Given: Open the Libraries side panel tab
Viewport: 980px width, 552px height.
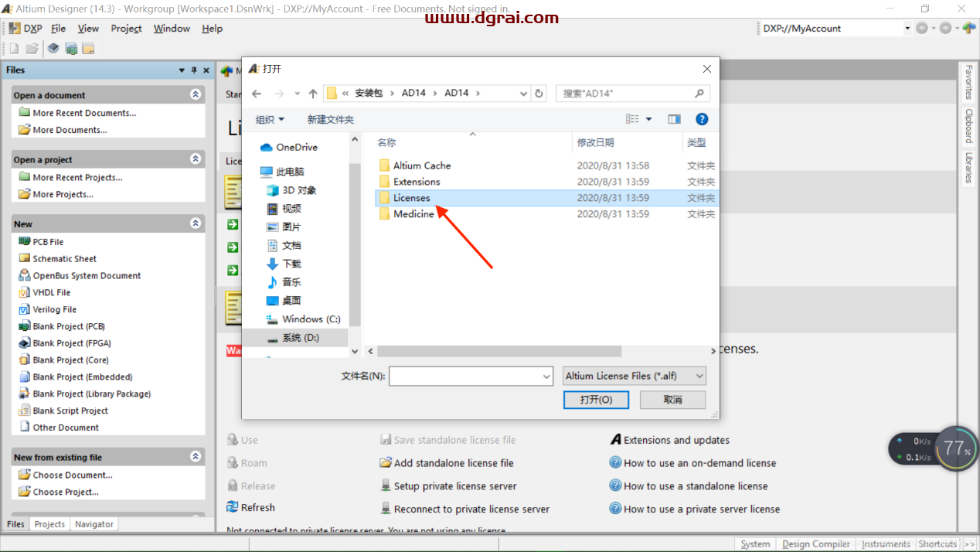Looking at the screenshot, I should click(x=968, y=167).
